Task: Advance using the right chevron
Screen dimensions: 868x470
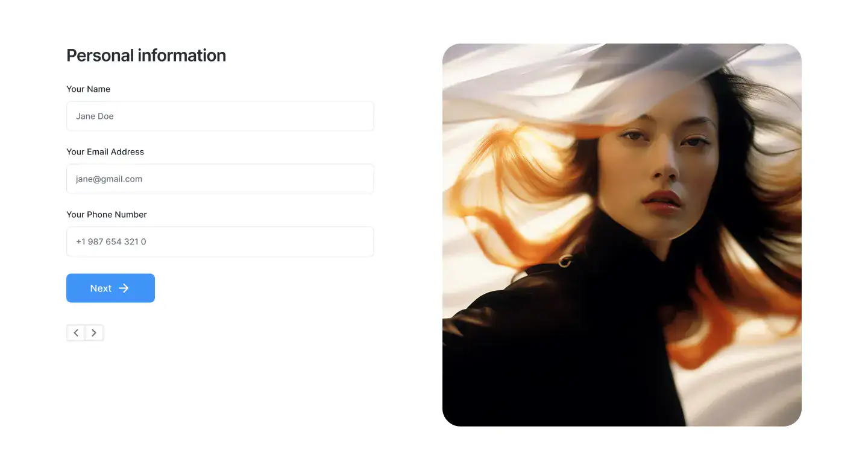Action: click(94, 333)
